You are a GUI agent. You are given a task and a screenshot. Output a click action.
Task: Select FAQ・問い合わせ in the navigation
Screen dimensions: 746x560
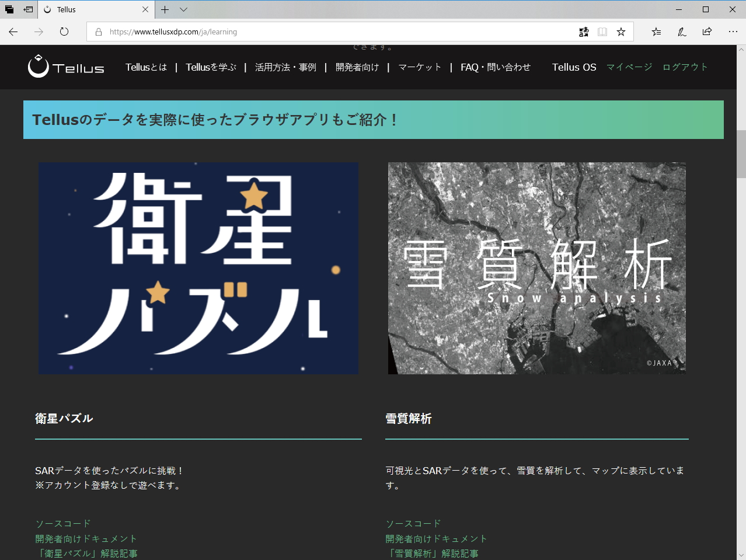coord(495,67)
